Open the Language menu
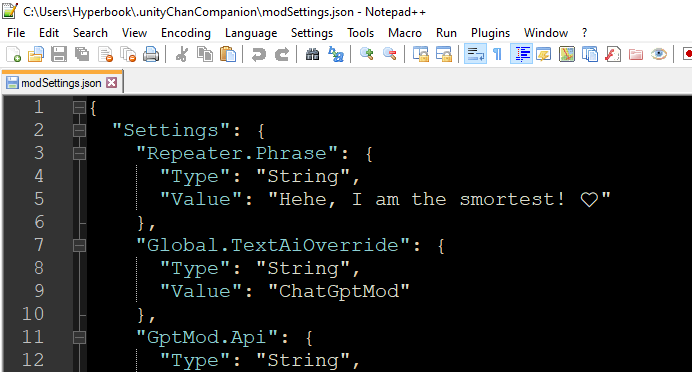 click(x=251, y=33)
